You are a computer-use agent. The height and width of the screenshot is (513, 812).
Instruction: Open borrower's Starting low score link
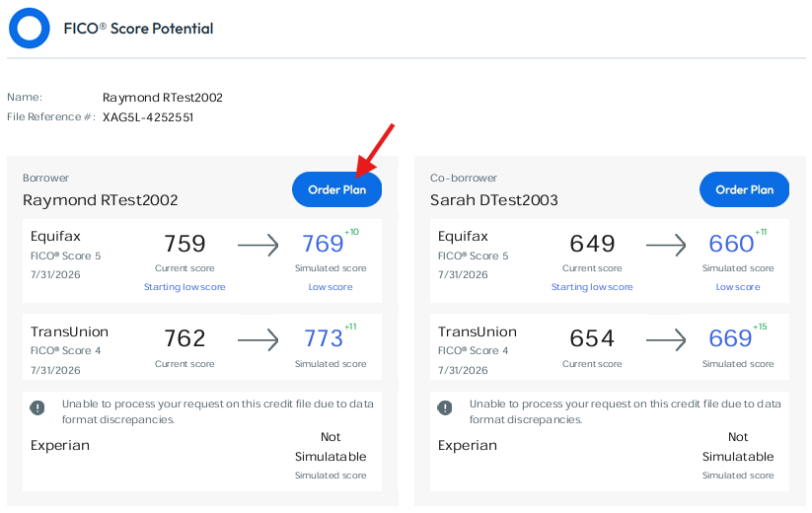[185, 287]
